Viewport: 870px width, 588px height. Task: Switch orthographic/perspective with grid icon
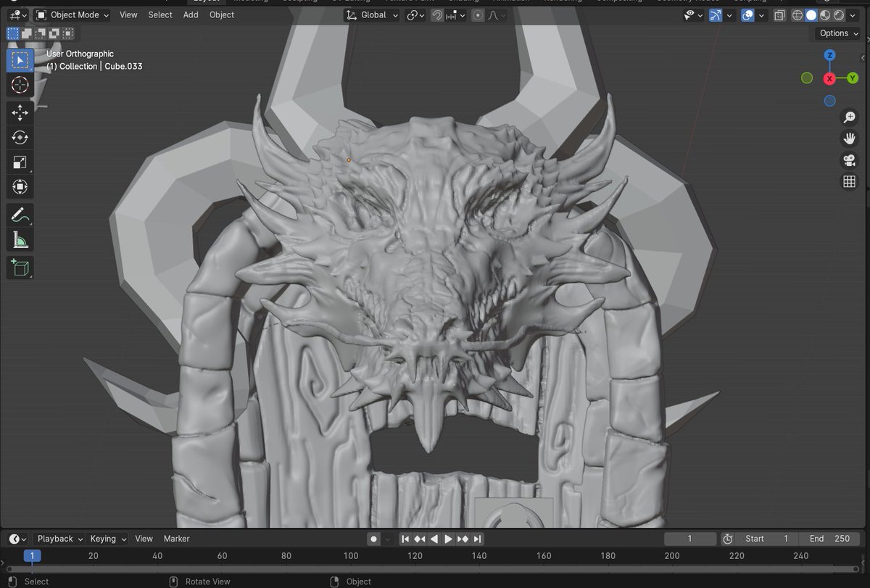click(x=849, y=182)
